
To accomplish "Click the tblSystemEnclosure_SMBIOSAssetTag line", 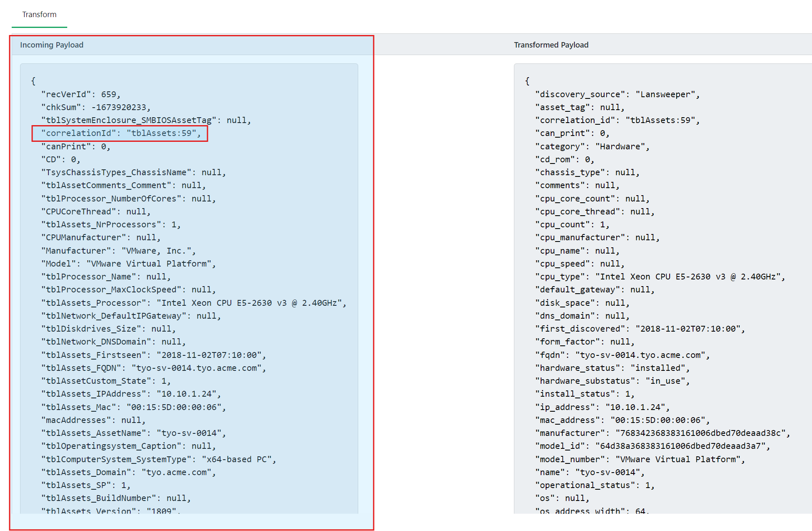I will (x=146, y=120).
